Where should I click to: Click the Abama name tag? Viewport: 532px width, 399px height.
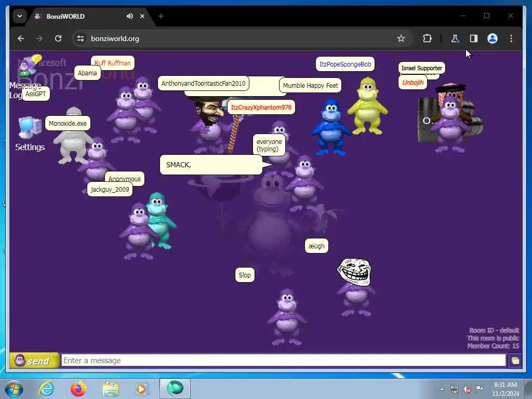pyautogui.click(x=87, y=73)
